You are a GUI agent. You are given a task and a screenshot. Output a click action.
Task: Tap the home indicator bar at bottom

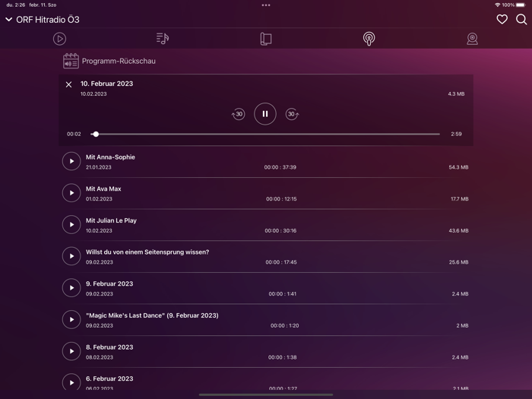pyautogui.click(x=266, y=394)
